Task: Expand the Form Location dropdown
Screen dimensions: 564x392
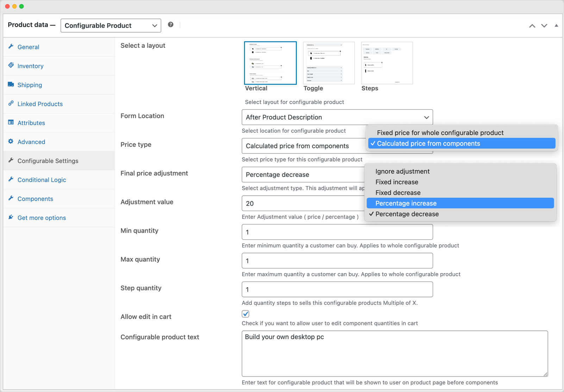Action: [x=337, y=117]
